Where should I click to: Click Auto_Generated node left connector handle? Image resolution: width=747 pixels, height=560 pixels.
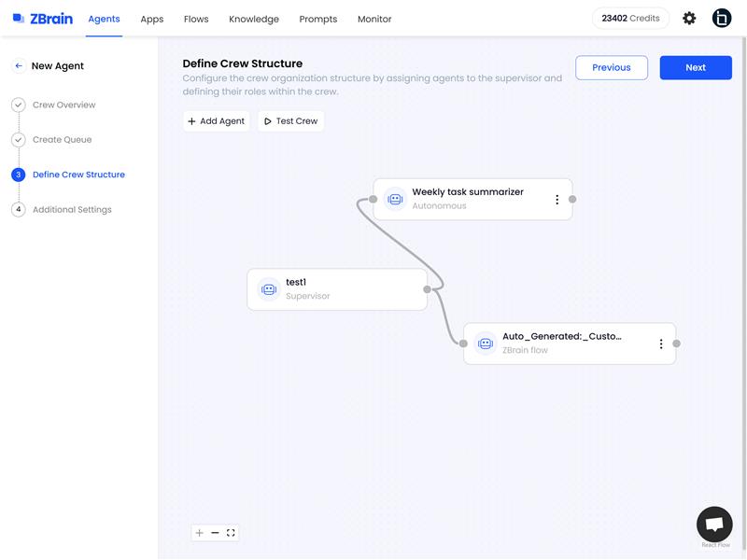tap(463, 343)
